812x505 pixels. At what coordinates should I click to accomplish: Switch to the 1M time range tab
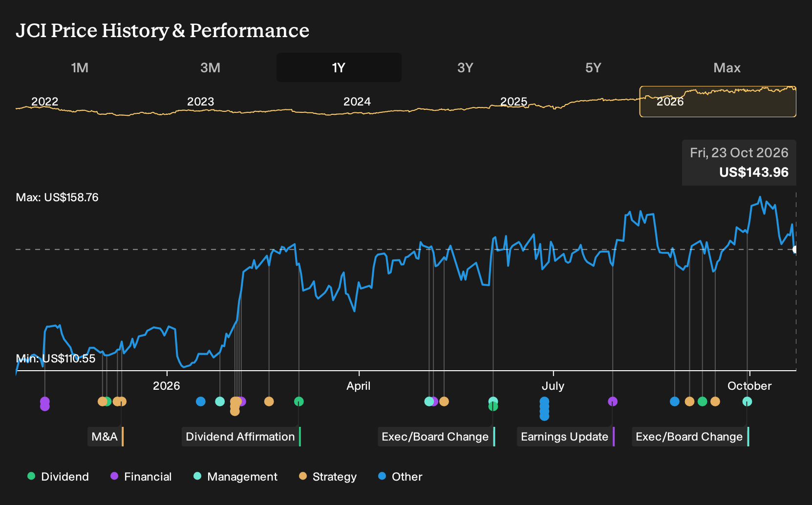[x=80, y=67]
